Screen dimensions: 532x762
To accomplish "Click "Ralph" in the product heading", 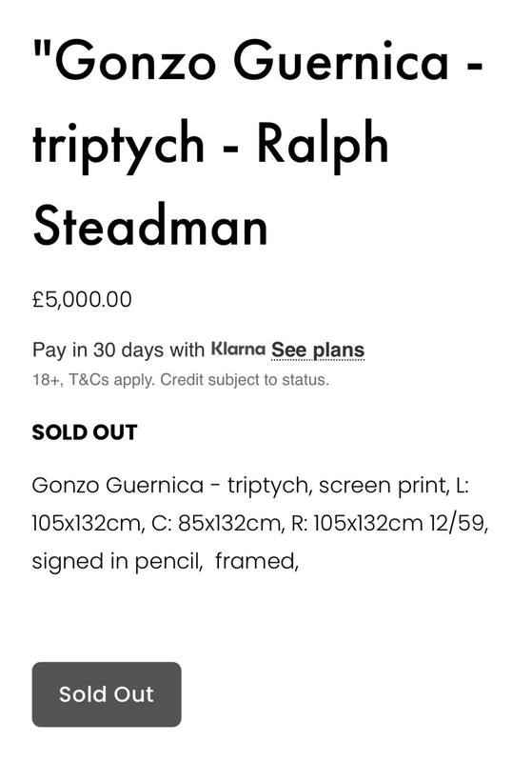I will 323,144.
